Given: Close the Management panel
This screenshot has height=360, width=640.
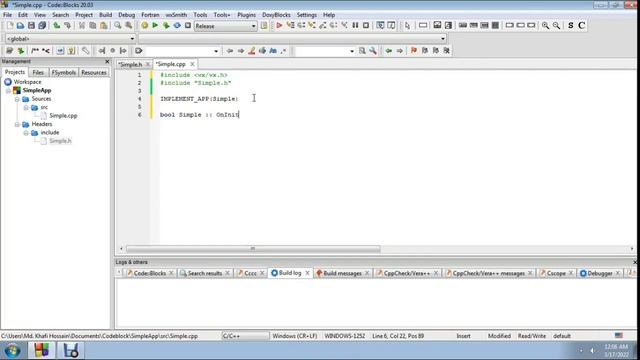Looking at the screenshot, I should [107, 61].
